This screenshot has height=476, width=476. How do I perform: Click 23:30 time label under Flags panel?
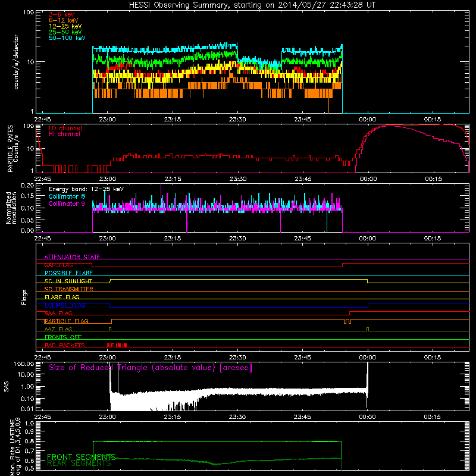pos(237,358)
